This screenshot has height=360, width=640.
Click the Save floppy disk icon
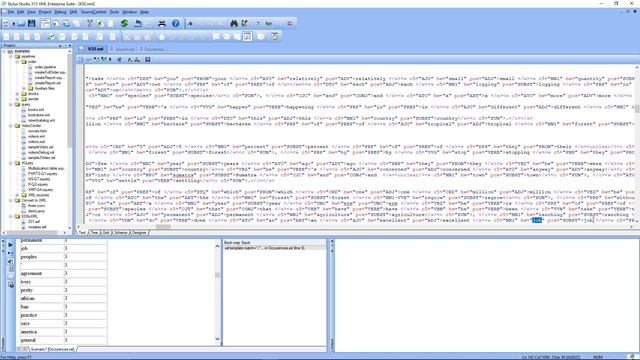31,23
